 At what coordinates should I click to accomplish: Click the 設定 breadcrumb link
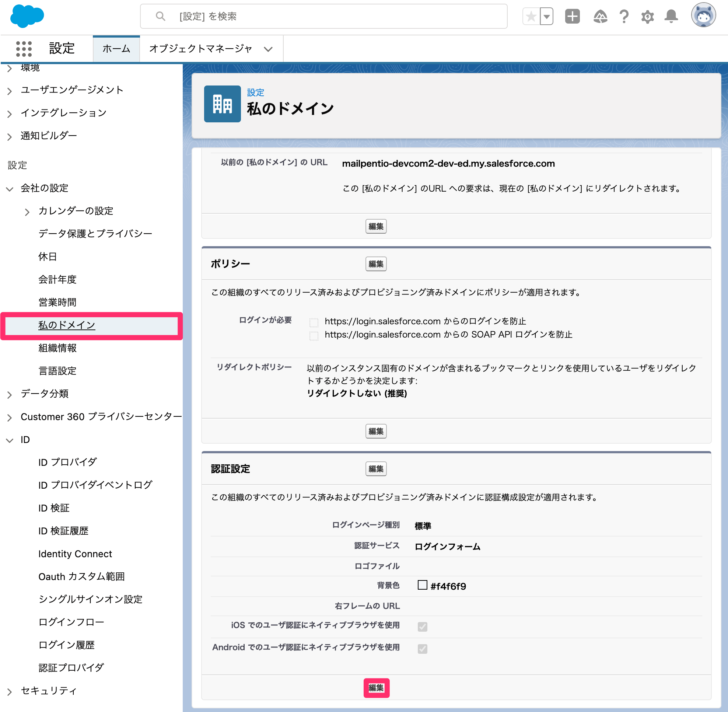point(255,93)
